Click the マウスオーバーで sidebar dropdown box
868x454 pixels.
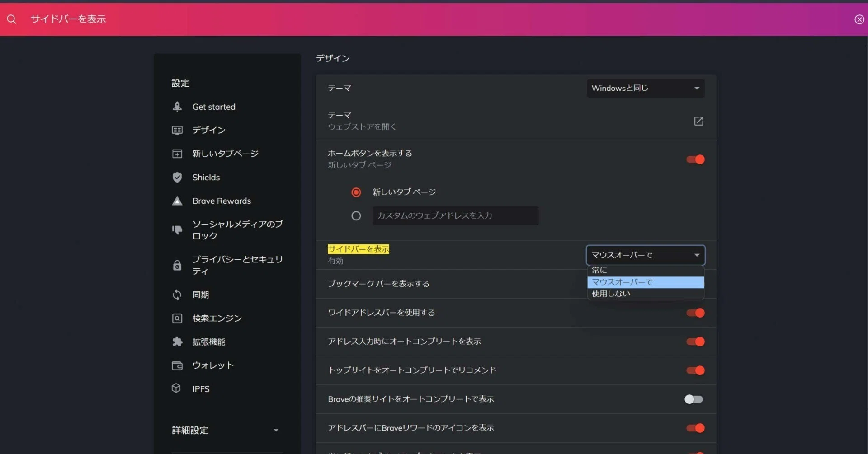(x=645, y=255)
